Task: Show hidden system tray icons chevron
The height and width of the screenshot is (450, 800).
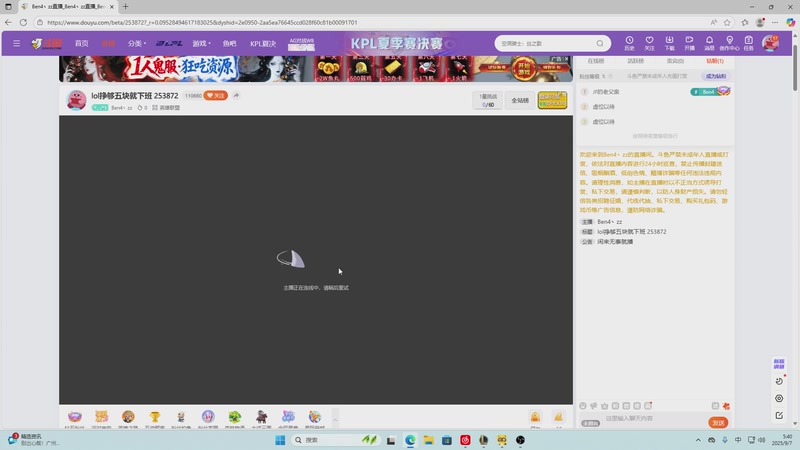Action: point(698,440)
